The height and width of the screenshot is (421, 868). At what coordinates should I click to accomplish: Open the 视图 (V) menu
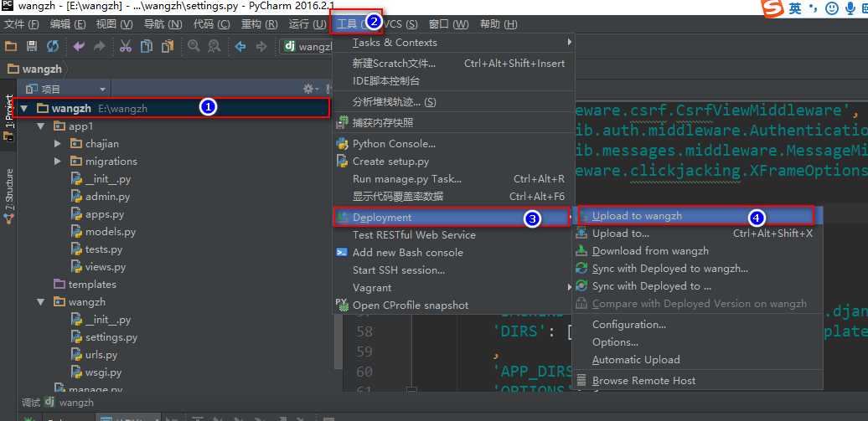coord(115,24)
